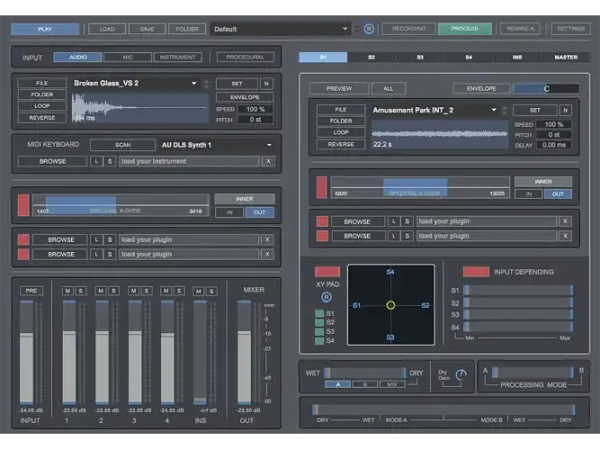Click the SCAN MIDI keyboard button

tap(123, 145)
